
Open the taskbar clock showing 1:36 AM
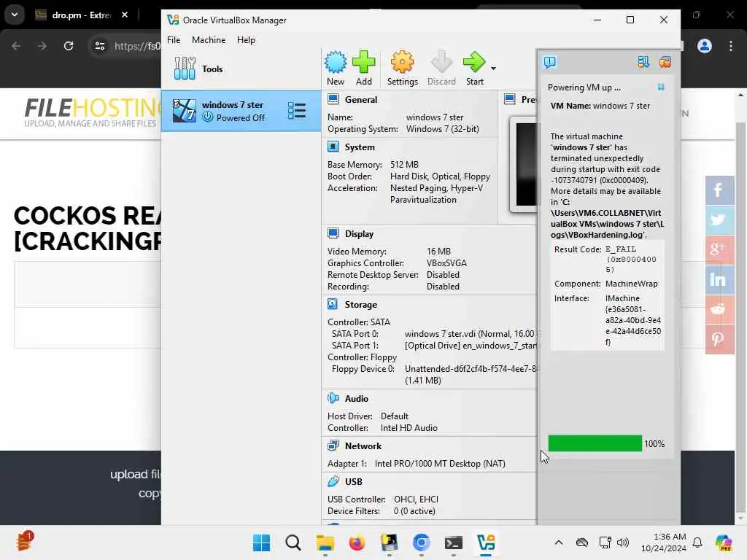(x=663, y=542)
